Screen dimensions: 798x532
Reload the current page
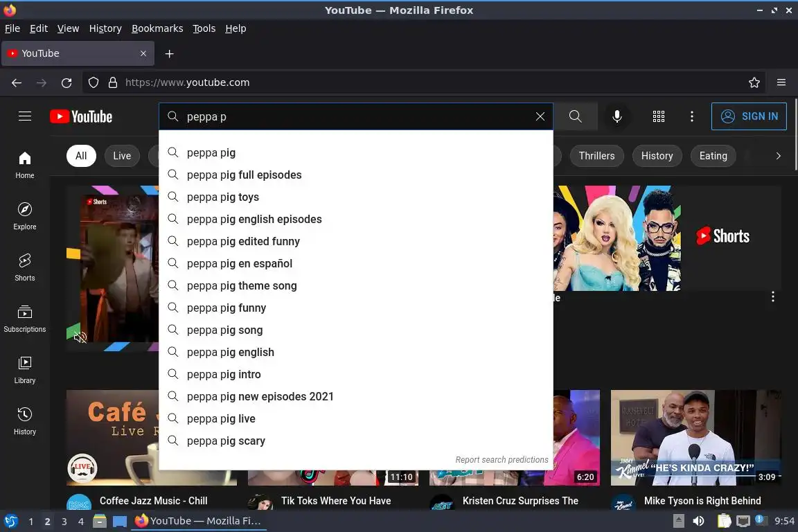coord(66,82)
